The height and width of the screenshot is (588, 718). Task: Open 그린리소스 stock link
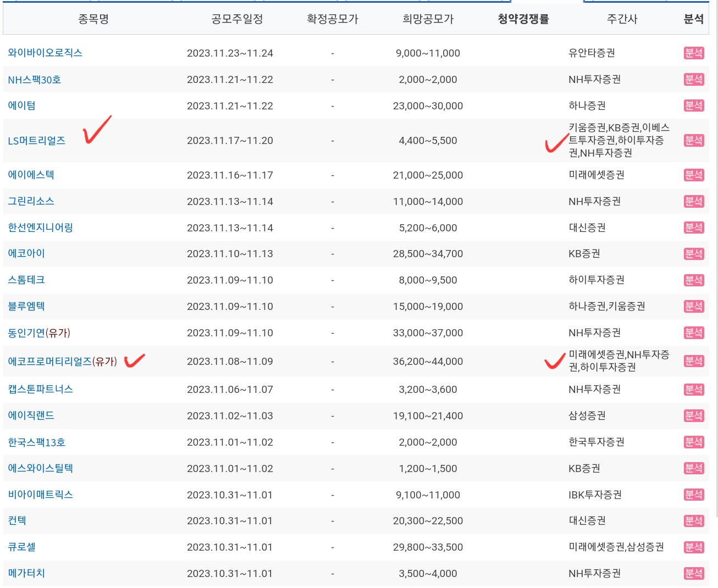(x=31, y=201)
